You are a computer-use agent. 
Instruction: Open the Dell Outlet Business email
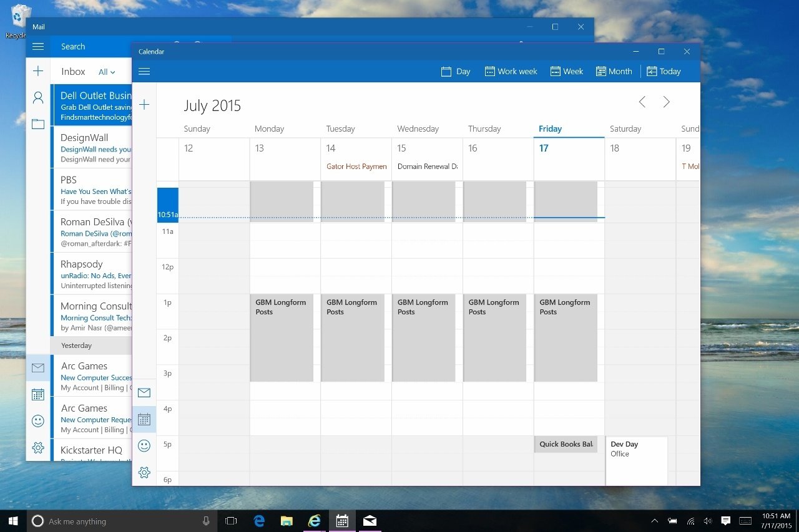coord(91,106)
